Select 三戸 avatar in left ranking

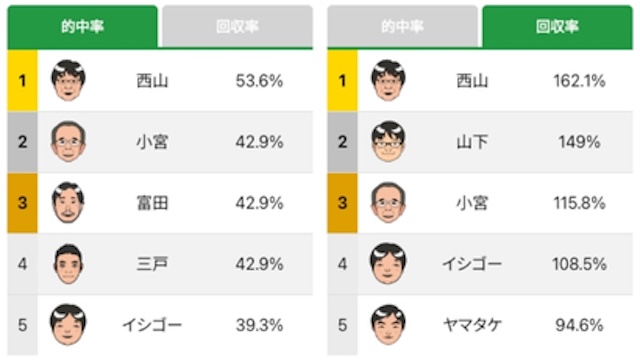pyautogui.click(x=68, y=264)
